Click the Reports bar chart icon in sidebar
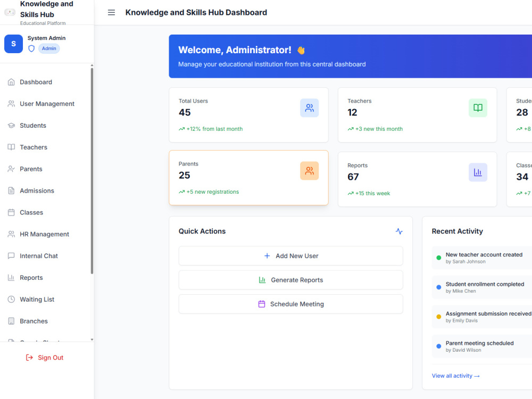 tap(11, 278)
